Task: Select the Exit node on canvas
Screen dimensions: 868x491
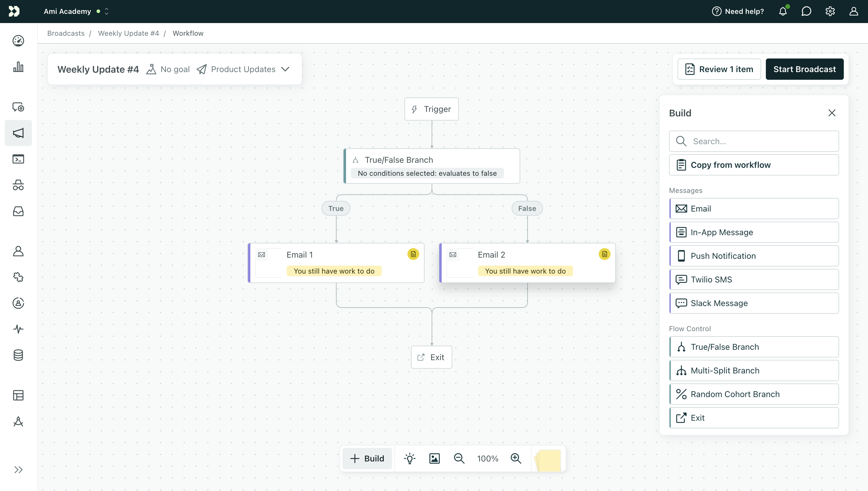Action: [x=431, y=357]
